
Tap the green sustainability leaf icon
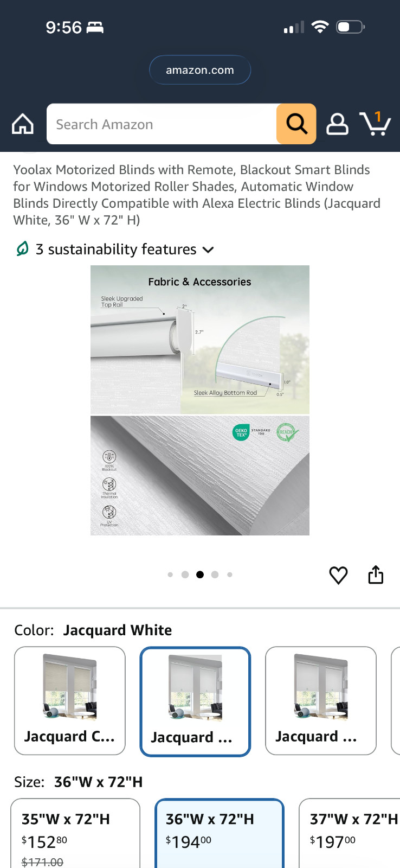click(x=22, y=249)
